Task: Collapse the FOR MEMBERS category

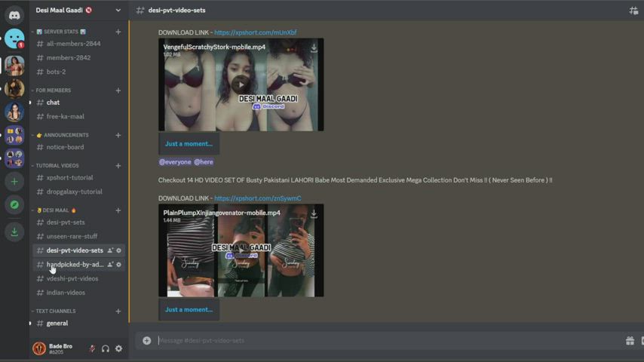Action: [51, 90]
